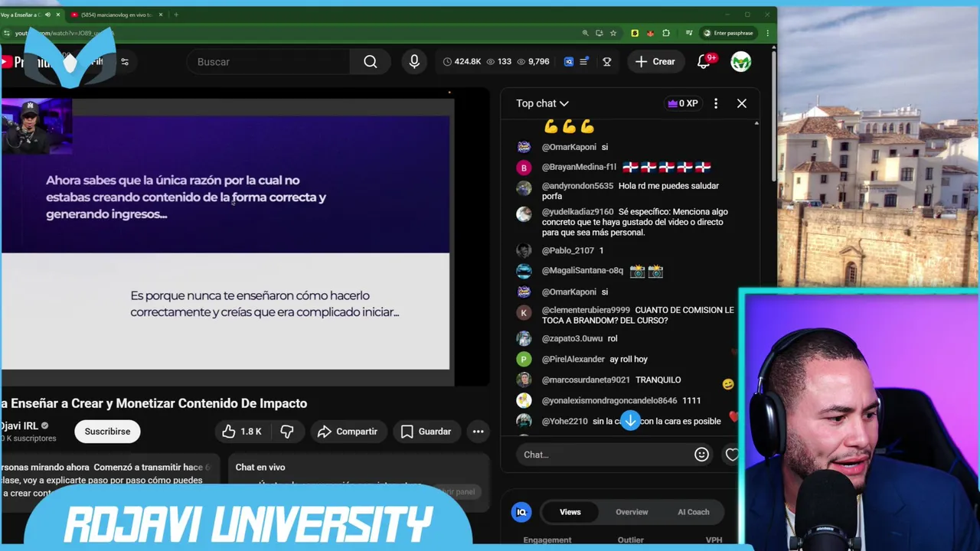Click the Chat en vivo section header

[x=260, y=467]
